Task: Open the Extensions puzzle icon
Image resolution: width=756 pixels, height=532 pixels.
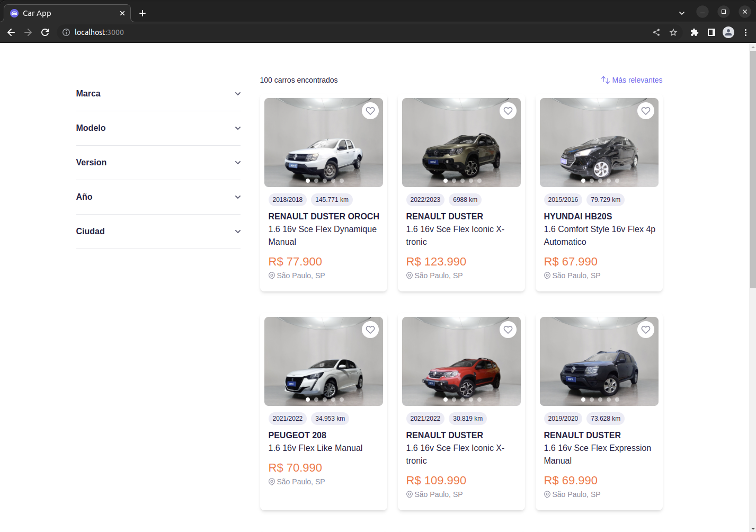Action: tap(695, 32)
